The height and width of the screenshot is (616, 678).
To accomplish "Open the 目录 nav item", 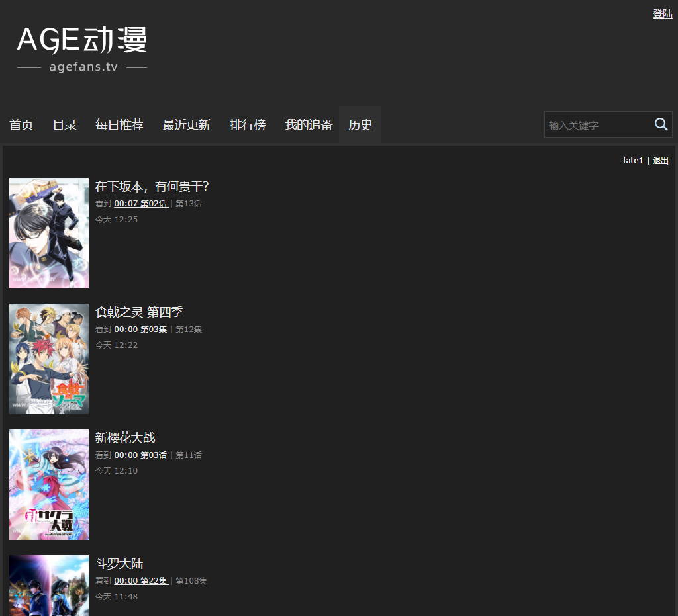I will pyautogui.click(x=64, y=125).
